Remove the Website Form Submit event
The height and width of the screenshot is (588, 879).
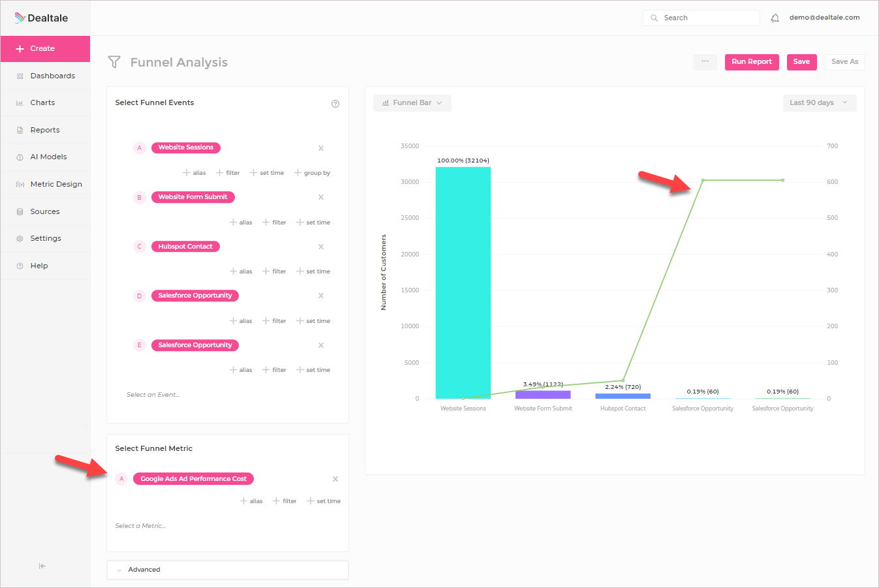click(321, 197)
